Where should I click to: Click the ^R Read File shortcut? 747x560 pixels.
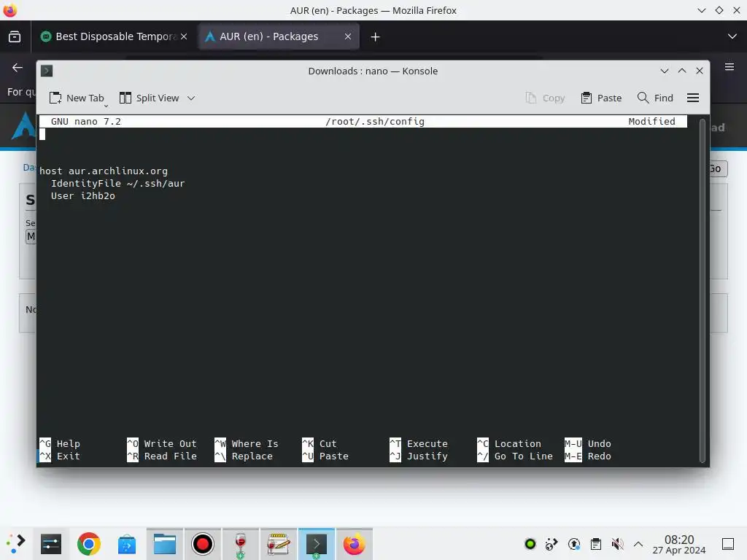click(x=162, y=456)
